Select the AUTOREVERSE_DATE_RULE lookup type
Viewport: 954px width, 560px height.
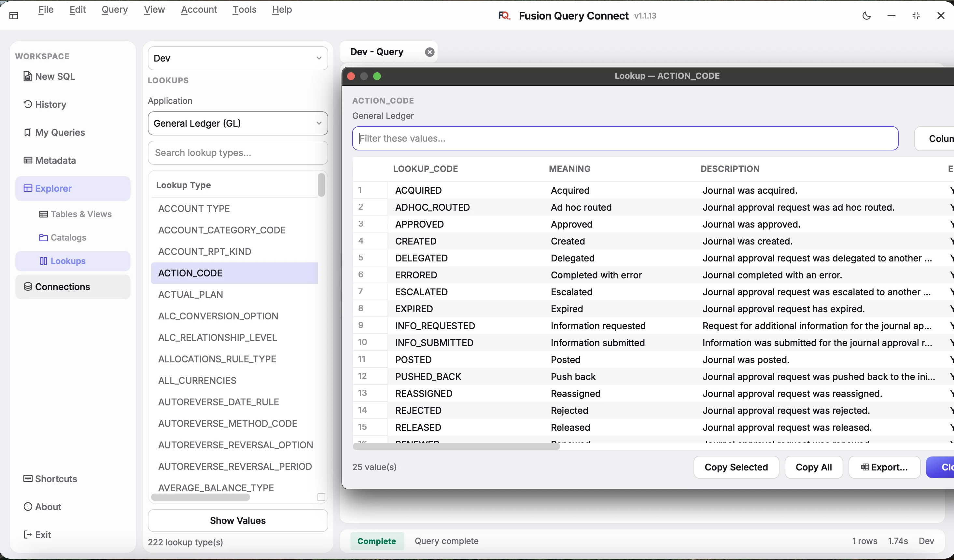[234, 402]
